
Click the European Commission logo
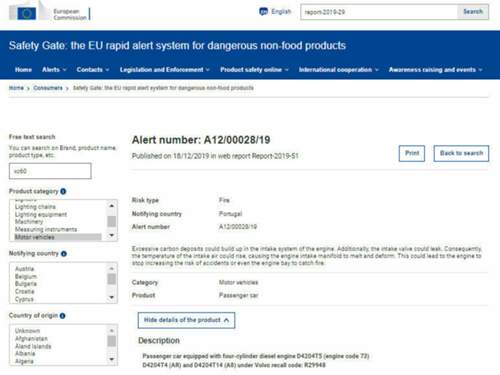[x=49, y=12]
